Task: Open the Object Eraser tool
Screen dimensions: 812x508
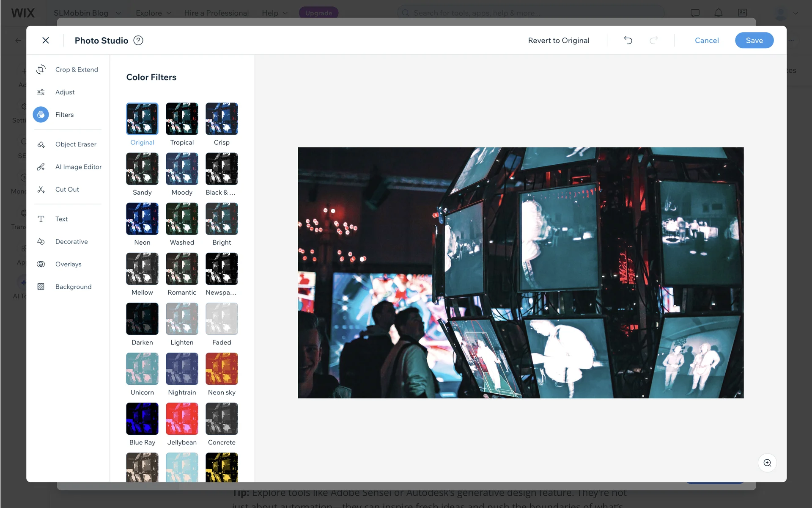Action: click(76, 144)
